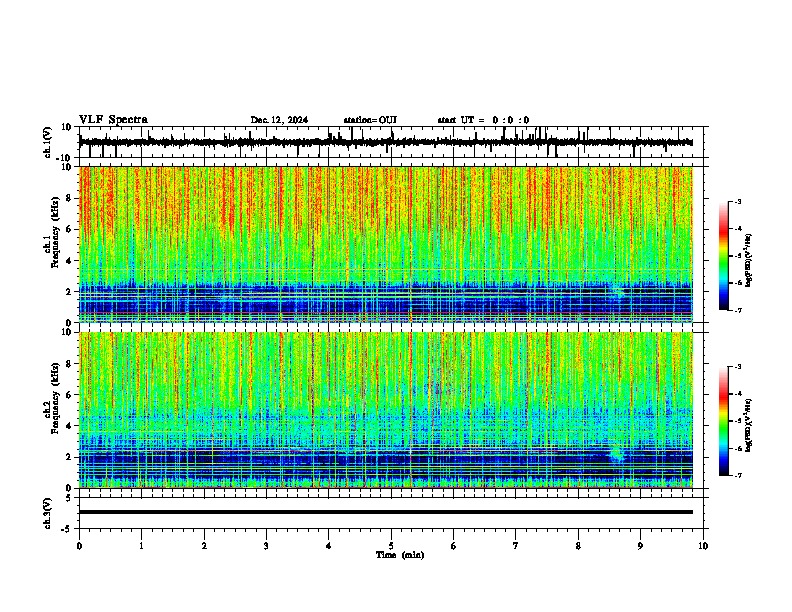
Task: Click time axis tick label "7"
Action: click(516, 546)
